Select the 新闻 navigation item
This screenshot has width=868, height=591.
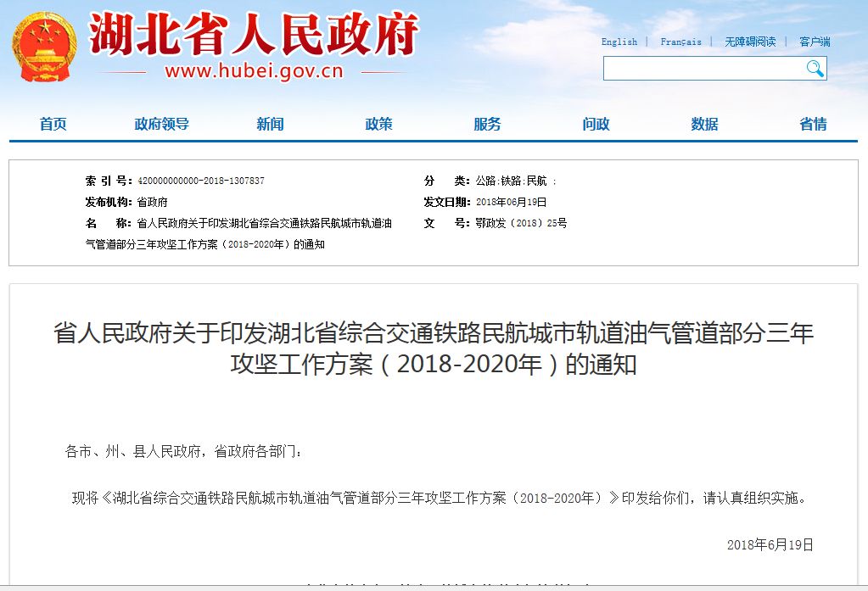click(x=270, y=124)
